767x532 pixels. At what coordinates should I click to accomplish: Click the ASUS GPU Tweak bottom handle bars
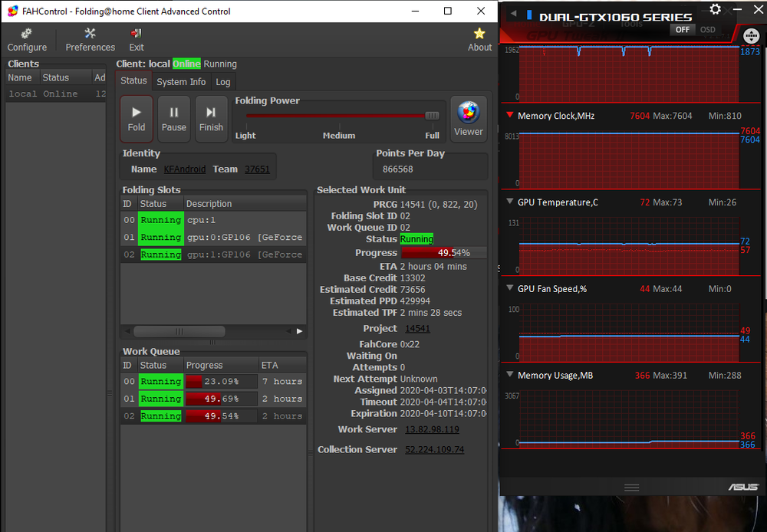click(631, 488)
